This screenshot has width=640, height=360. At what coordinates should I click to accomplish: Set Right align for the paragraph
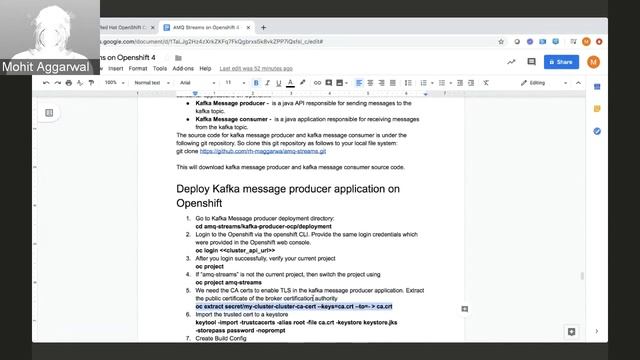point(381,83)
